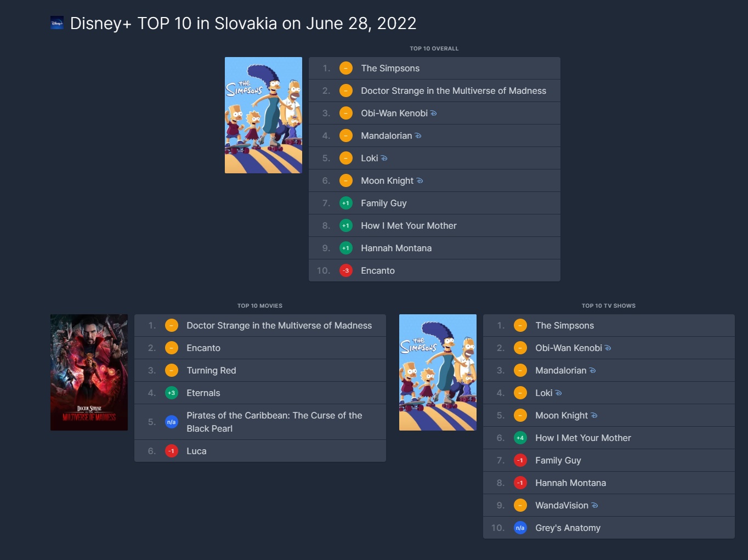The height and width of the screenshot is (560, 748).
Task: Click the Disney+ original icon next to Moon Knight in Overall
Action: point(420,181)
